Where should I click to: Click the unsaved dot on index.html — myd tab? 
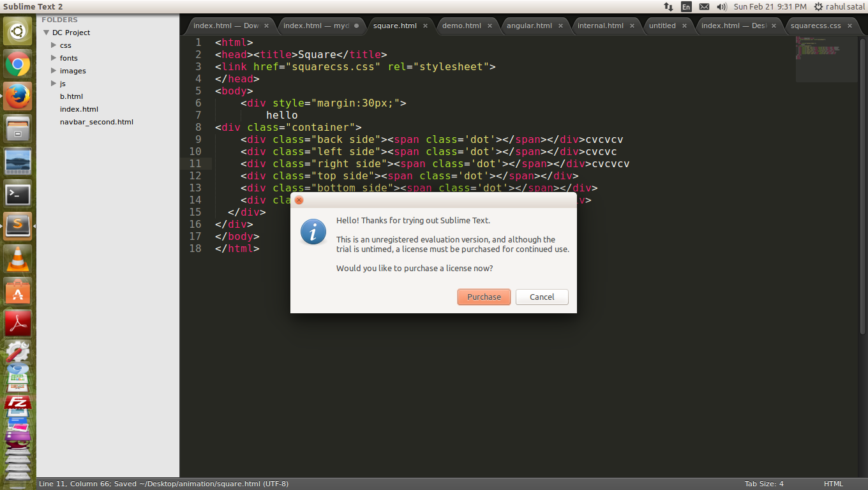(x=356, y=26)
